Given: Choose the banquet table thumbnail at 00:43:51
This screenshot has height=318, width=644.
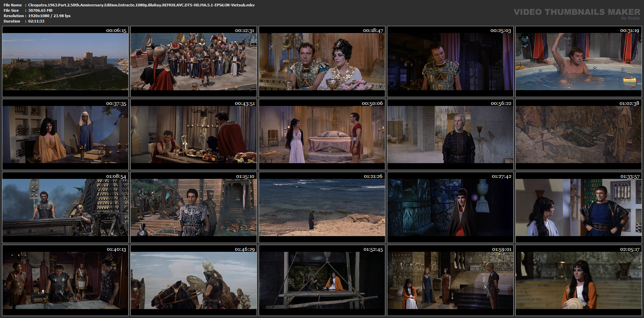Looking at the screenshot, I should pos(194,134).
